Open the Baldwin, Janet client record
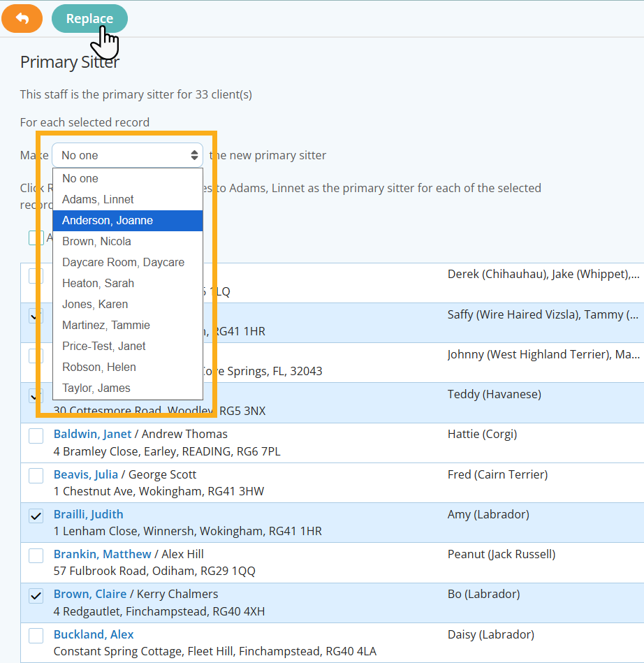The height and width of the screenshot is (663, 644). point(92,433)
